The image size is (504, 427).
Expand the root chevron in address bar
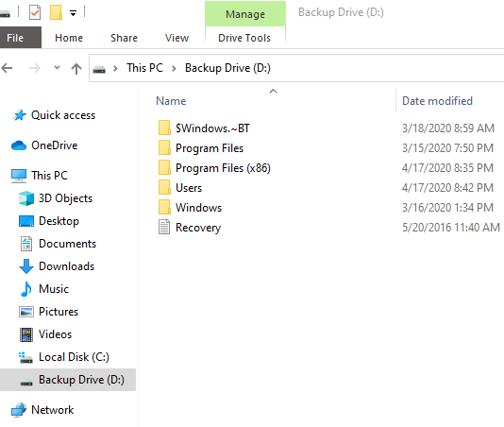pos(116,68)
